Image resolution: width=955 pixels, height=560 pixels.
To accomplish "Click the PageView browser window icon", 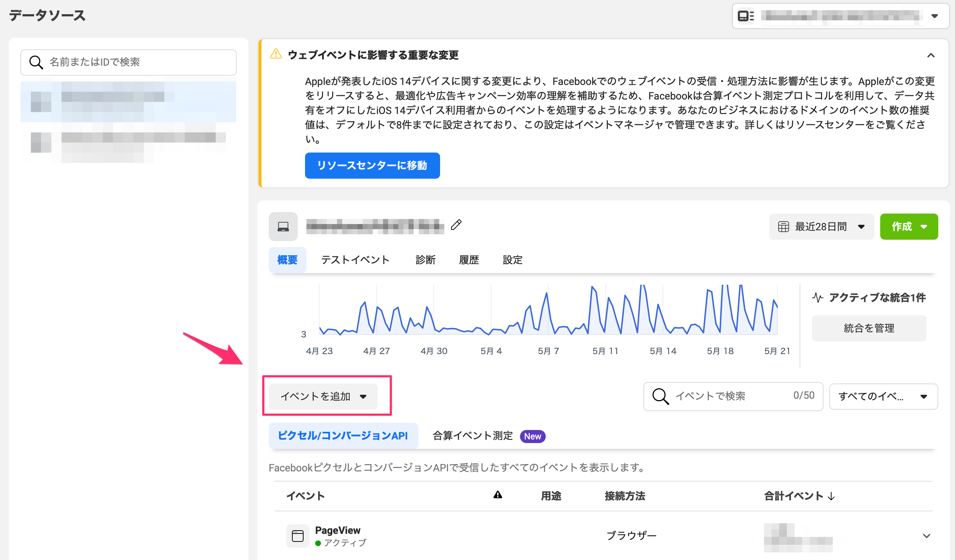I will coord(297,536).
